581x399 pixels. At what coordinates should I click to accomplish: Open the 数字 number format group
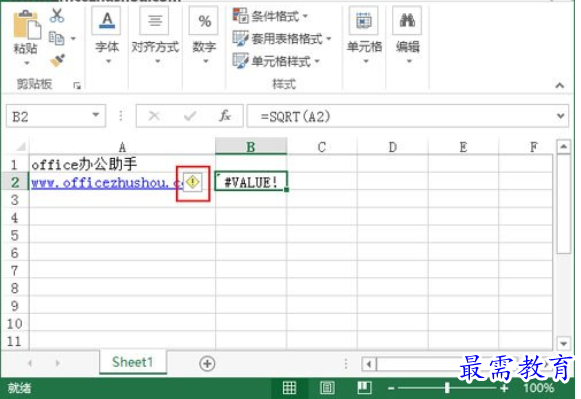click(x=204, y=36)
